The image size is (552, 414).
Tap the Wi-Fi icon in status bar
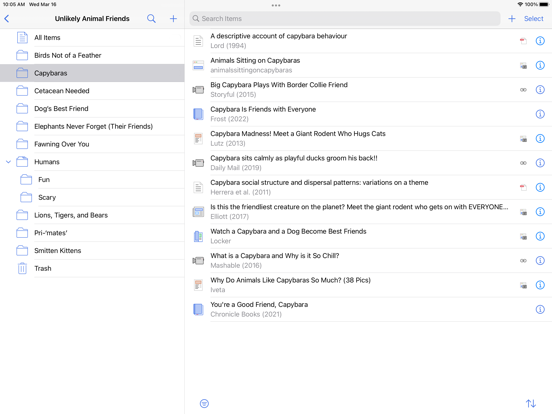point(520,4)
